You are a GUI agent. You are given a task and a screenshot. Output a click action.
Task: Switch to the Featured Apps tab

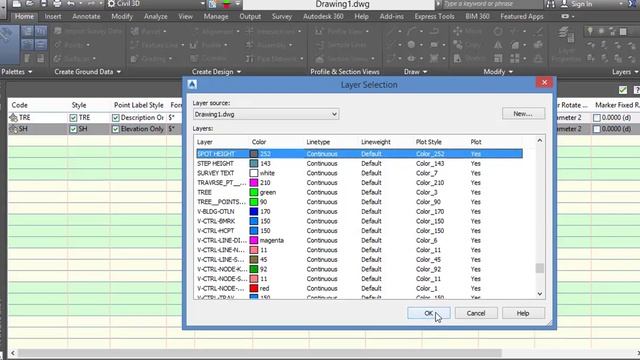point(522,17)
